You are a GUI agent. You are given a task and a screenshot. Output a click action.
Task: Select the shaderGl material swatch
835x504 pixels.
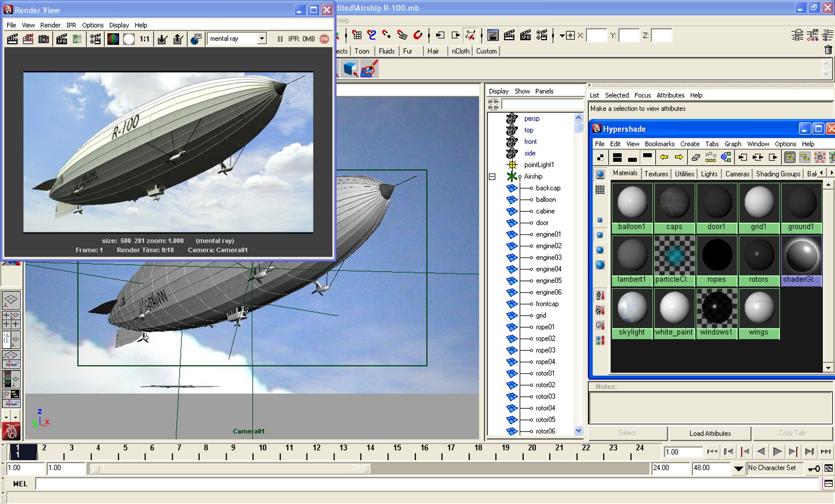click(x=801, y=260)
